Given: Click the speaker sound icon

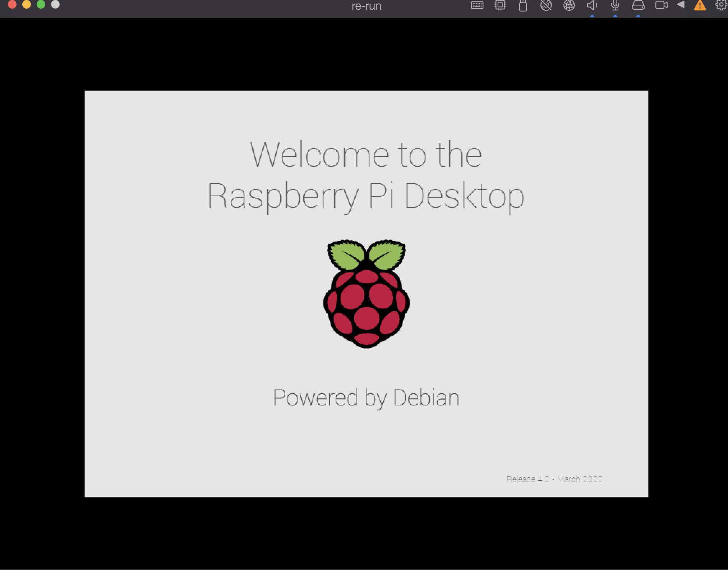Looking at the screenshot, I should tap(592, 5).
